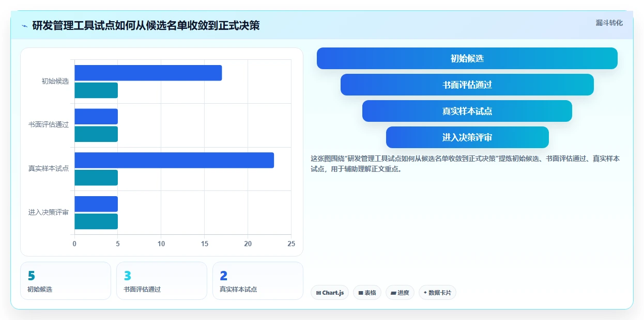Screen dimensions: 644x320
Task: Click the icon in the Chart.js chip
Action: pyautogui.click(x=318, y=293)
